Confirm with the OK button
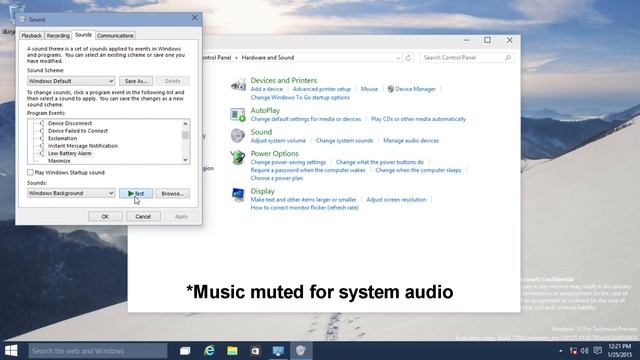640x360 pixels. pos(105,216)
